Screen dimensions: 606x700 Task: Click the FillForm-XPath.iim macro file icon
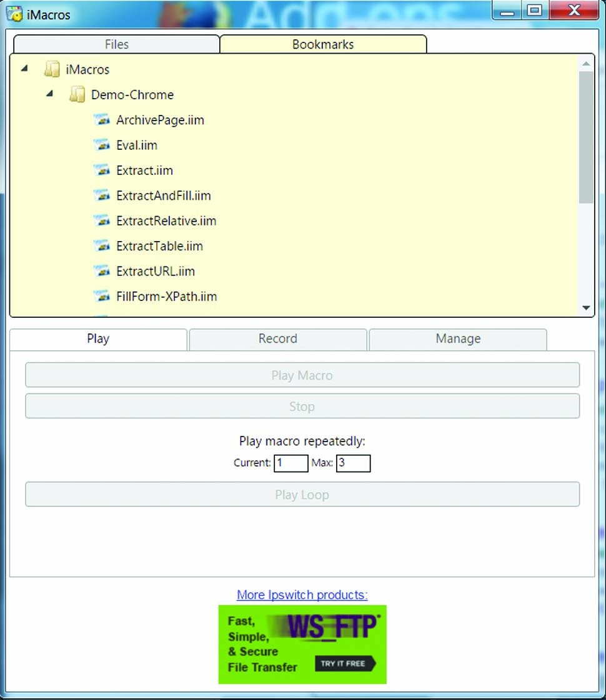click(x=102, y=296)
